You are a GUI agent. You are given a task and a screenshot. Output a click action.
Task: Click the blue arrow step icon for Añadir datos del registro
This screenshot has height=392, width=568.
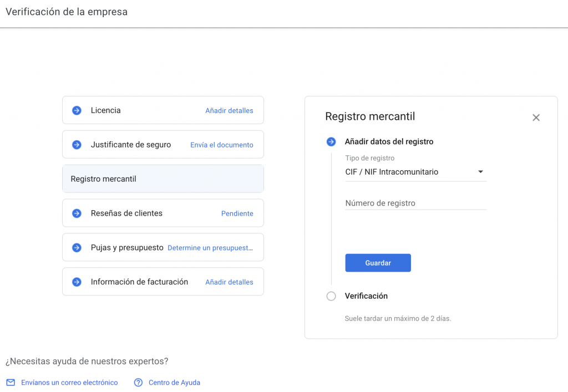[331, 142]
